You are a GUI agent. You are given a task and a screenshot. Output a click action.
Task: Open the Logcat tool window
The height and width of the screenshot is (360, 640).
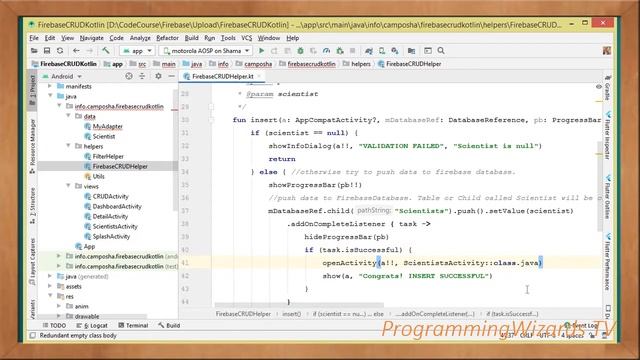[92, 325]
